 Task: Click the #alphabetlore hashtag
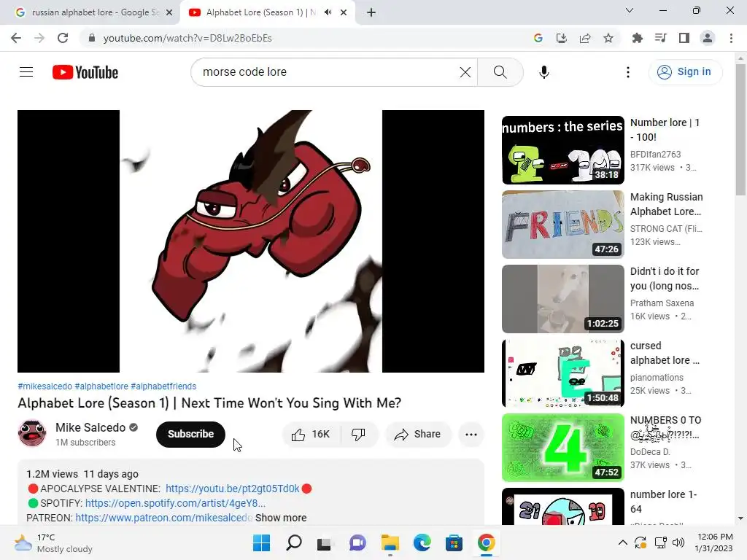(x=101, y=386)
